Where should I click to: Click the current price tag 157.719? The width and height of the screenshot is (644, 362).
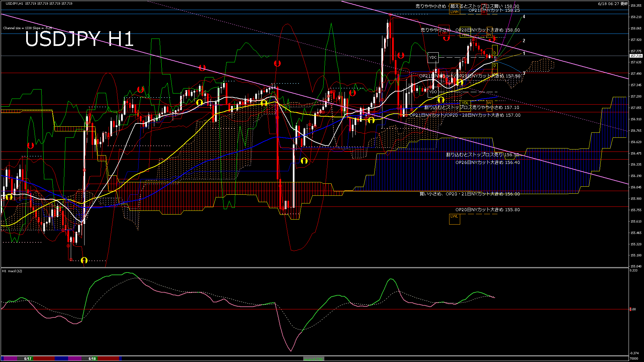[x=636, y=56]
